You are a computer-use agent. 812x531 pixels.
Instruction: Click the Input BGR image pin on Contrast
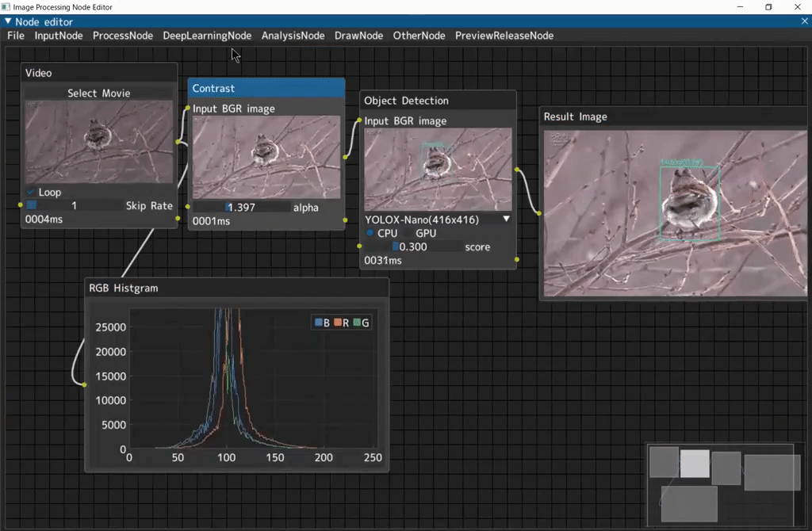pyautogui.click(x=188, y=109)
